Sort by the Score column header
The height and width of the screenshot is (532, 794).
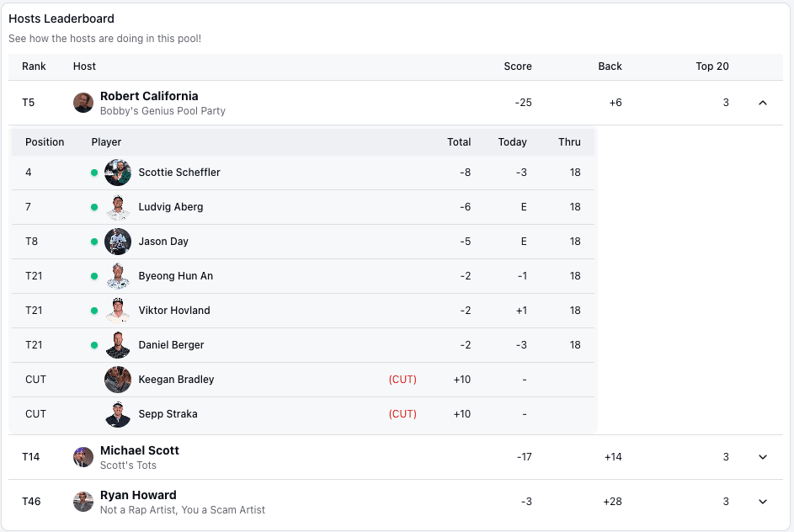pyautogui.click(x=518, y=66)
